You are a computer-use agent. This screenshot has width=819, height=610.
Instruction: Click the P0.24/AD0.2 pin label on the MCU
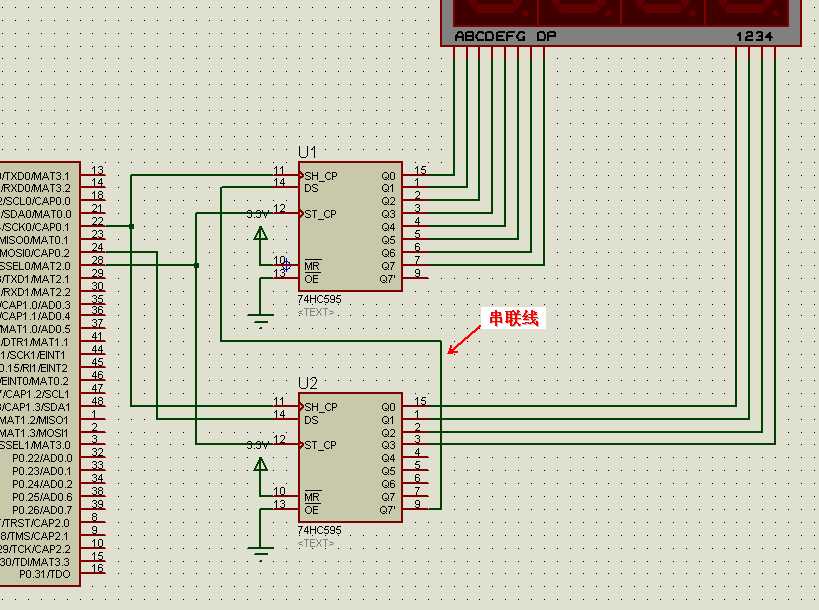coord(42,484)
